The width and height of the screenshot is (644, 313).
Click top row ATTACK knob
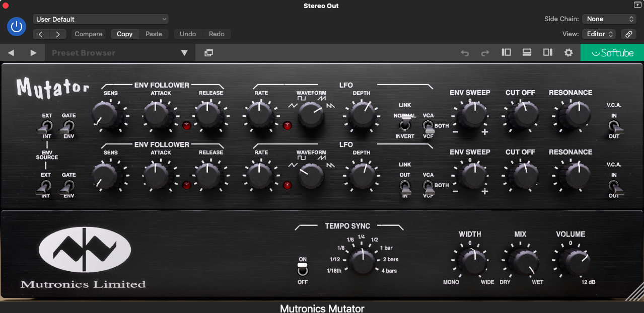click(158, 115)
